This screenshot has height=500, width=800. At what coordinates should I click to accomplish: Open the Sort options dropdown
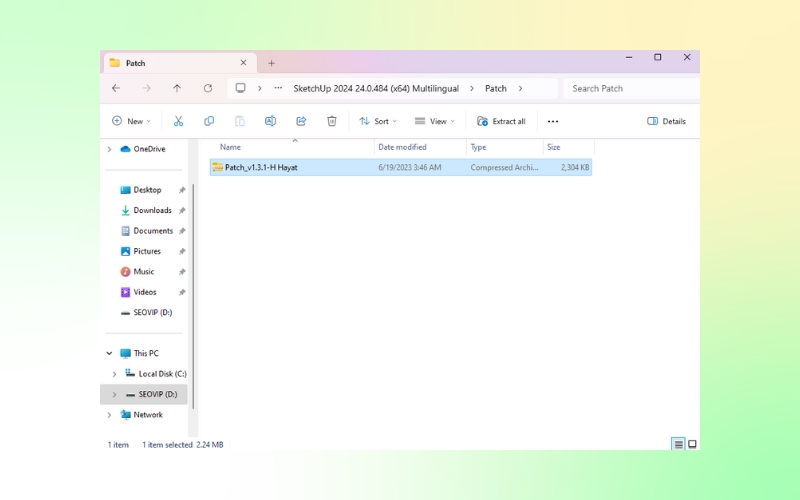tap(378, 121)
